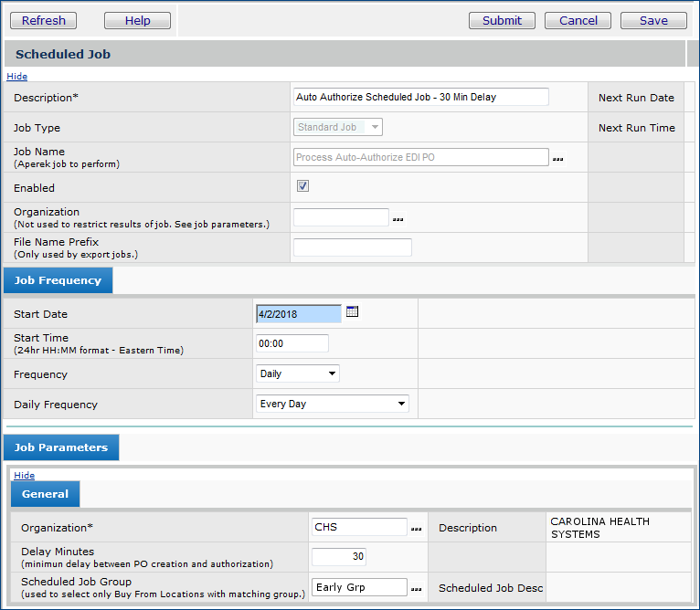Click into the Description text field
The width and height of the screenshot is (700, 610).
420,97
